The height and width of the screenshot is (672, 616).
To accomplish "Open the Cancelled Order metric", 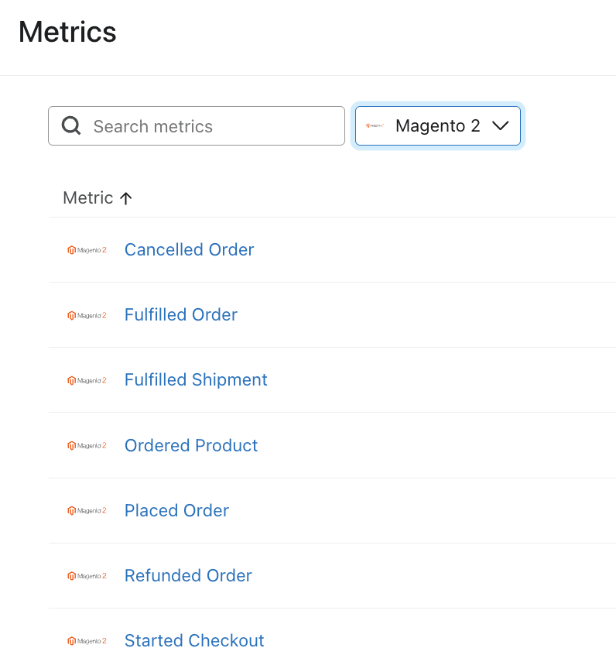I will 189,250.
